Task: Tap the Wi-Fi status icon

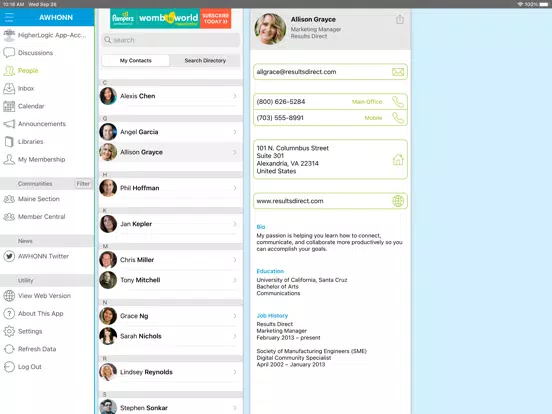Action: pyautogui.click(x=520, y=4)
